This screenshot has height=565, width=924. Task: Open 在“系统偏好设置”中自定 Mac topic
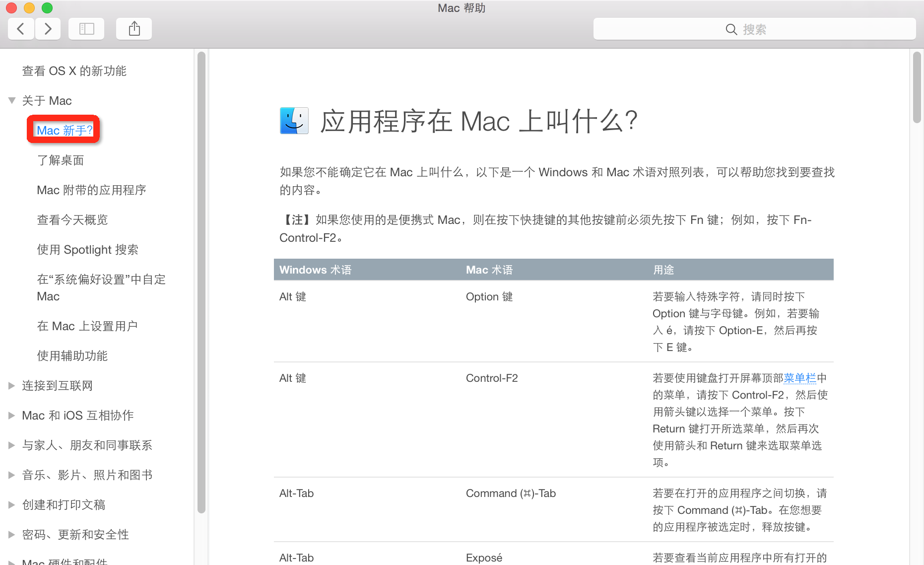tap(101, 288)
